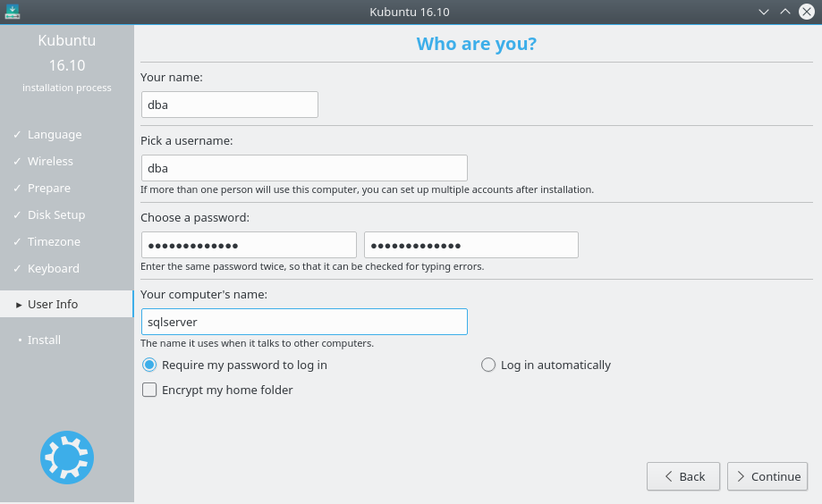822x504 pixels.
Task: Click the title bar's upward chevron button
Action: [784, 12]
